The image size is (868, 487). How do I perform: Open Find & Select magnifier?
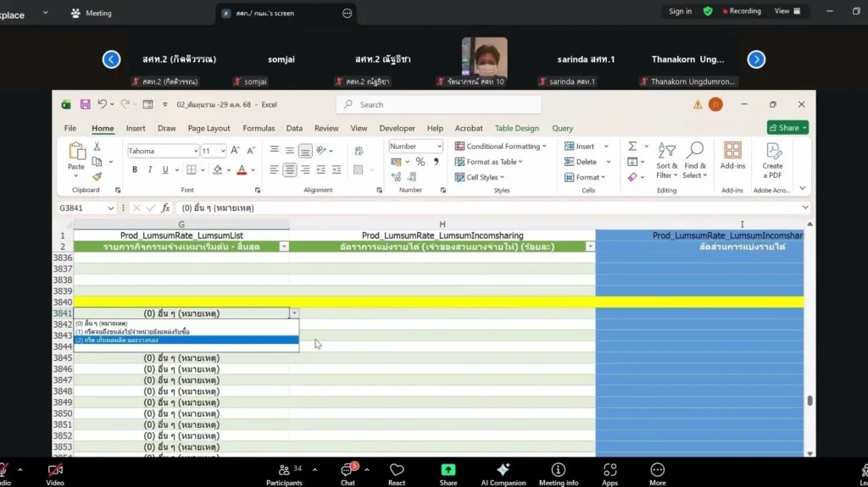coord(695,151)
